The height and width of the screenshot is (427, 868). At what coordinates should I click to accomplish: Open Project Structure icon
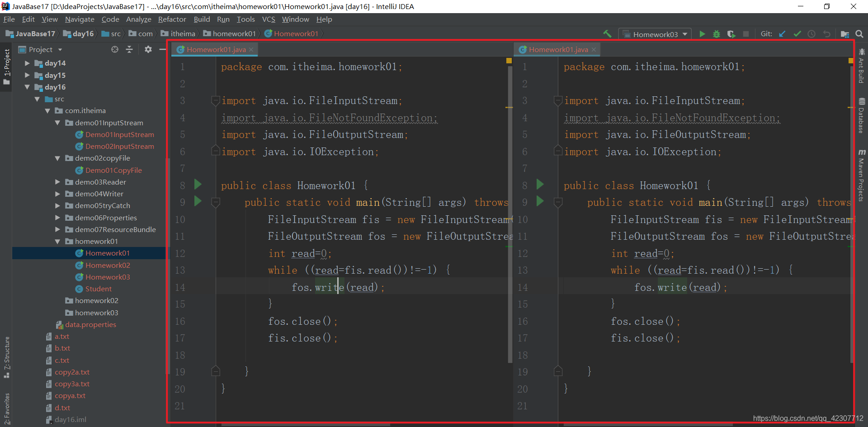(x=844, y=34)
